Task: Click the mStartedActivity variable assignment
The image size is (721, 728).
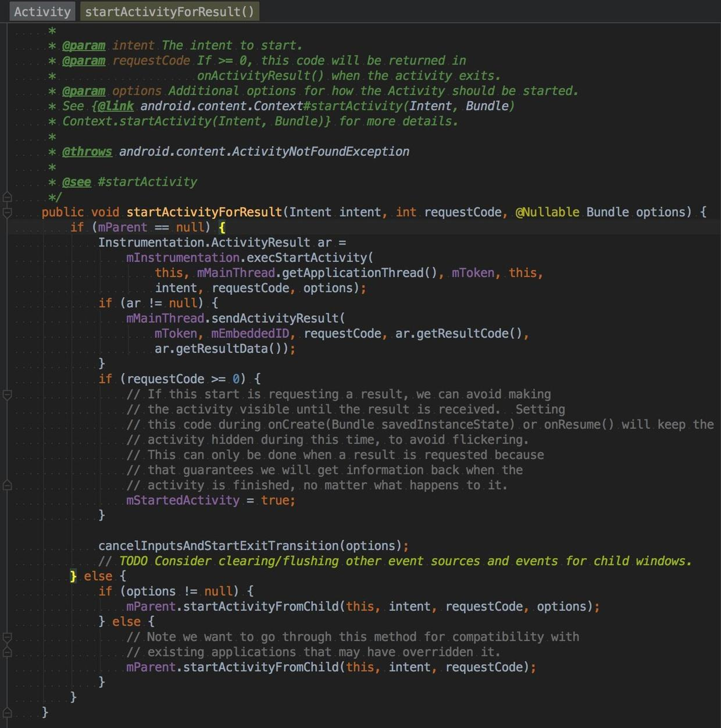Action: click(183, 500)
